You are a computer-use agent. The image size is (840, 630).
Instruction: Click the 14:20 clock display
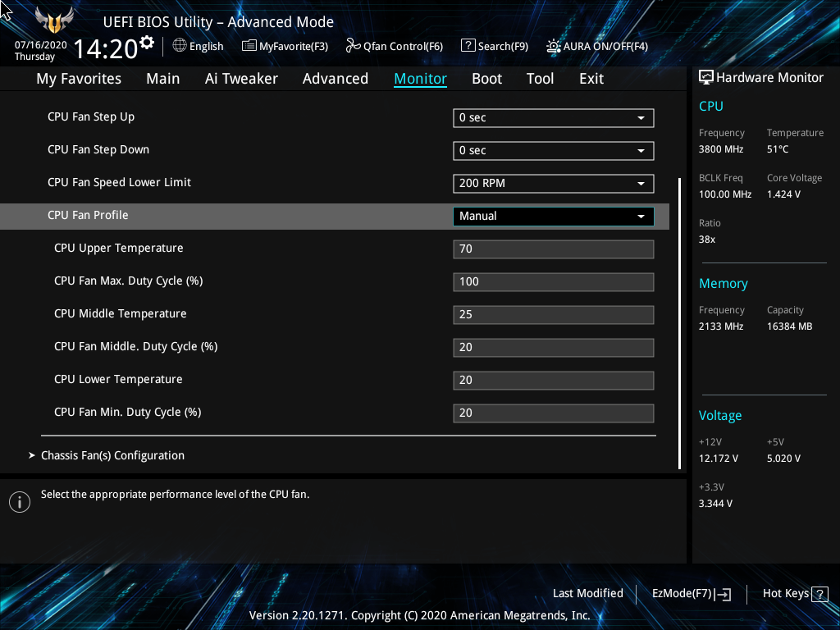tap(106, 49)
